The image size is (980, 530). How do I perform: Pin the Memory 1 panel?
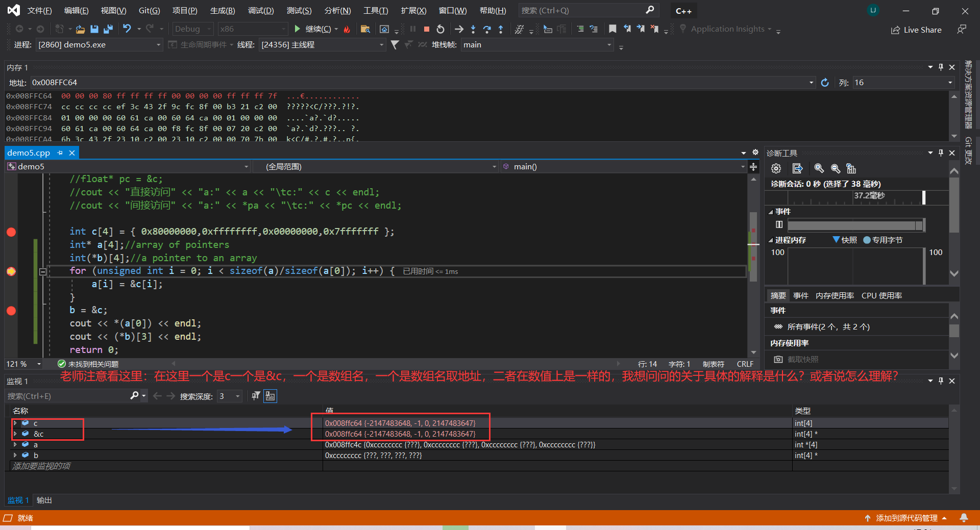[941, 67]
